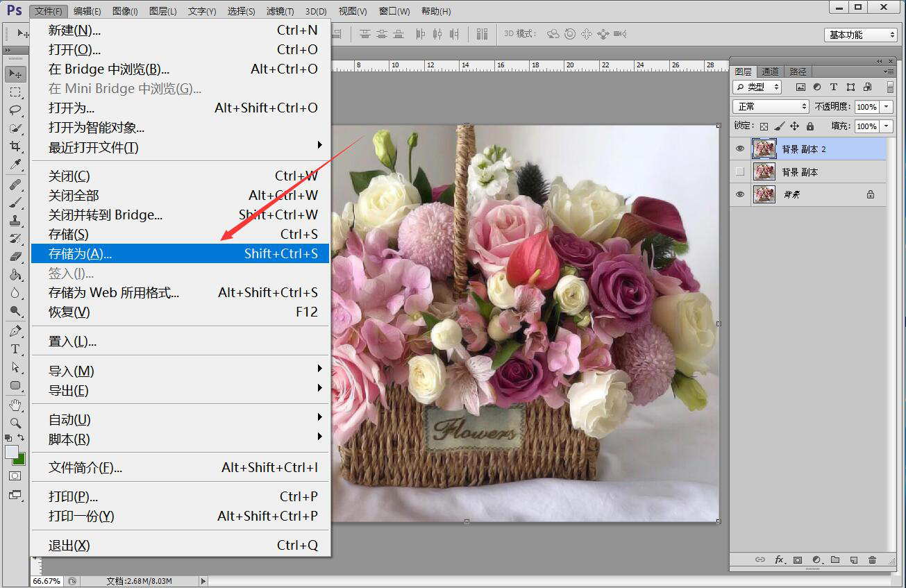906x588 pixels.
Task: Choose 存储为 Web 所用格式
Action: tap(180, 292)
